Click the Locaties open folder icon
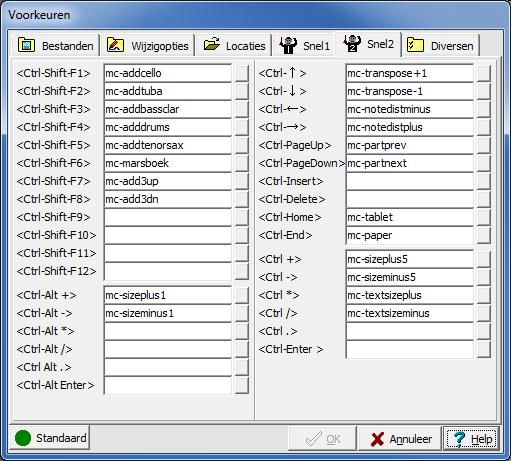Image resolution: width=511 pixels, height=461 pixels. [212, 44]
